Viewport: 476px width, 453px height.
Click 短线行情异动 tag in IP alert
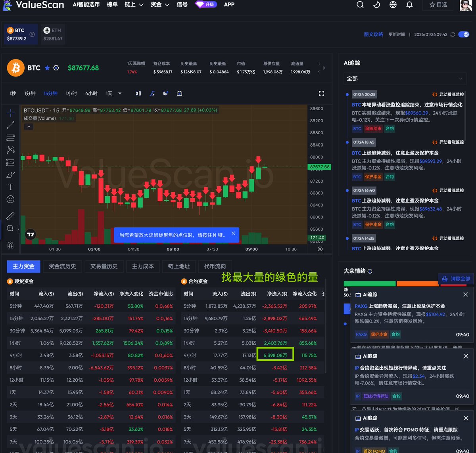[x=376, y=396]
